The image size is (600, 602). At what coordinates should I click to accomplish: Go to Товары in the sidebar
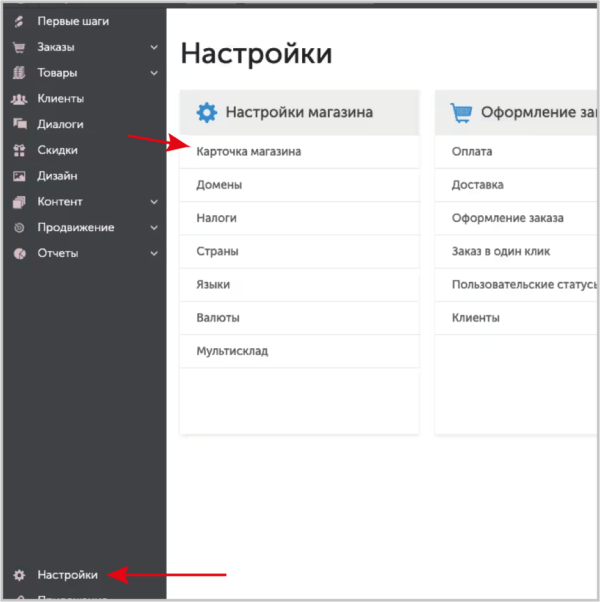(57, 73)
